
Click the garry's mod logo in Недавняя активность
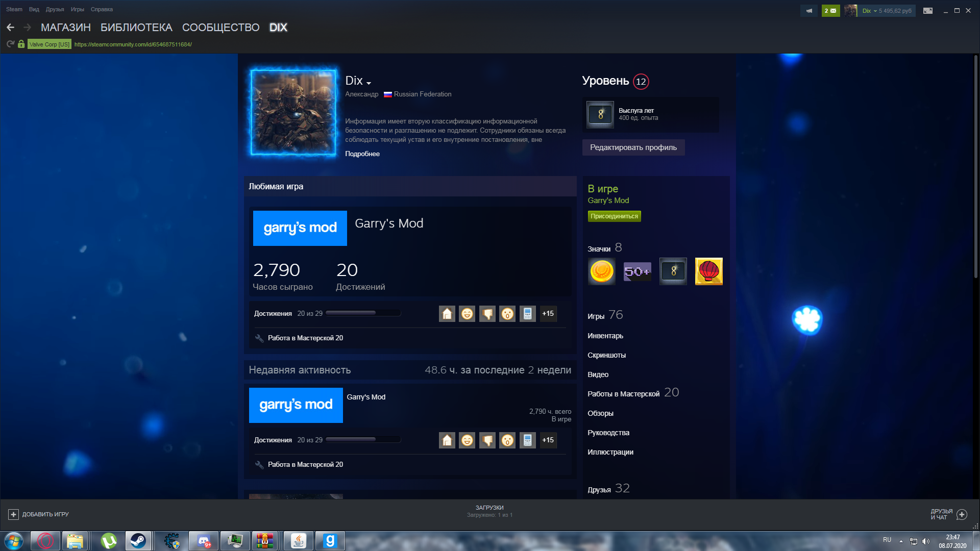coord(296,405)
